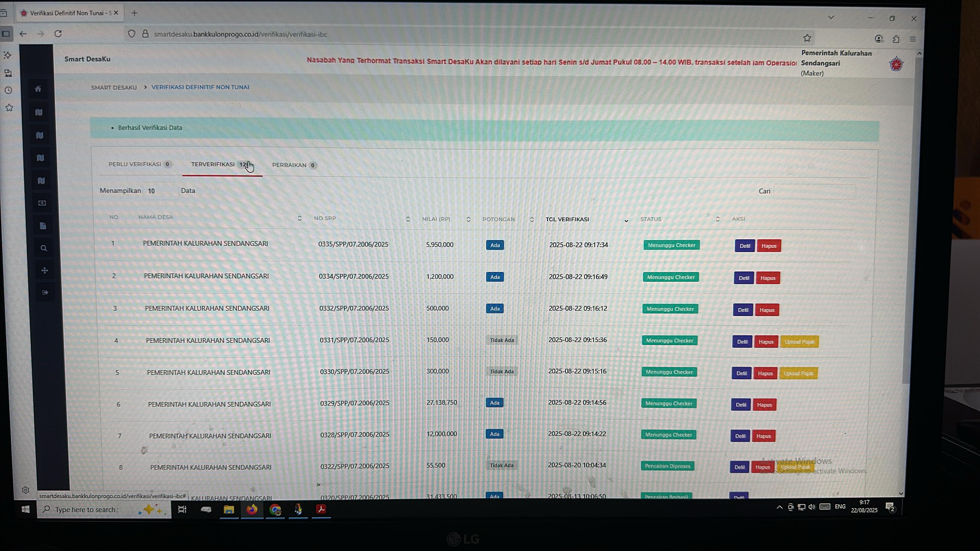
Task: Click the browser reload button
Action: pos(58,33)
